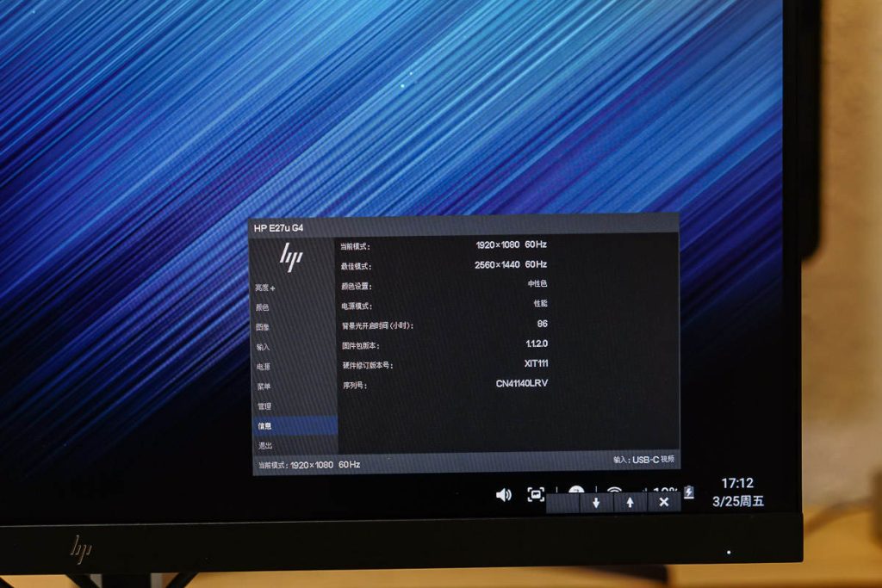
Task: Click the 固件包版本: label
Action: pyautogui.click(x=361, y=346)
